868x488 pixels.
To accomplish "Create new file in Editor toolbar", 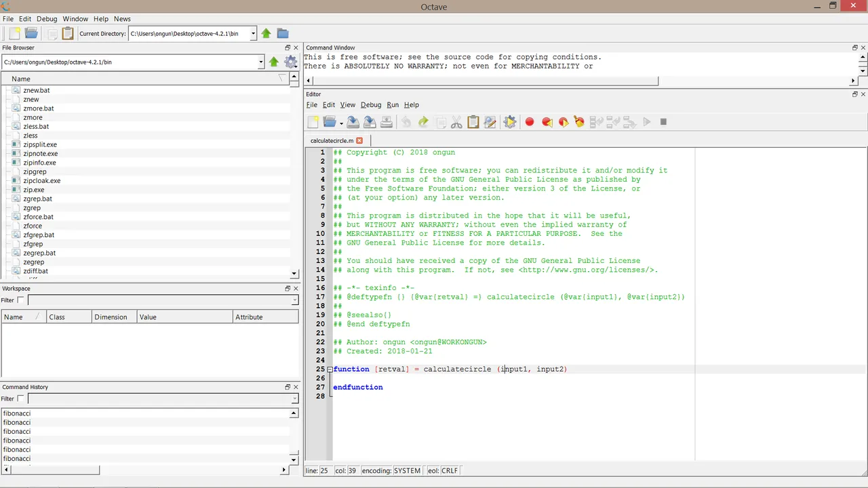I will pyautogui.click(x=313, y=122).
